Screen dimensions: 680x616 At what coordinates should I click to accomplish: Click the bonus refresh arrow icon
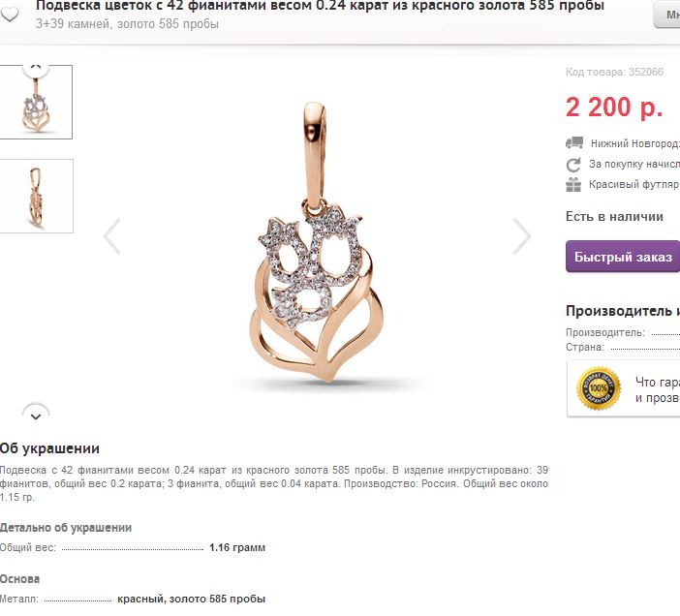tap(573, 165)
